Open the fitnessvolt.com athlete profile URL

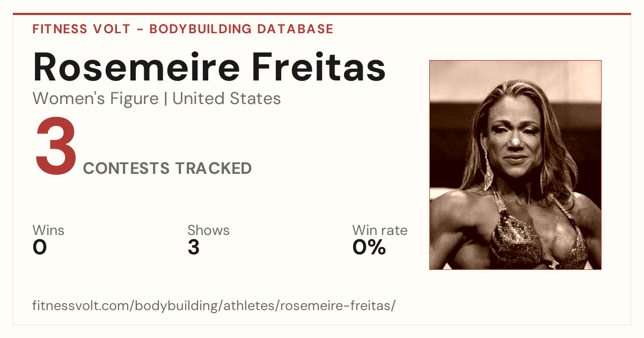tap(214, 306)
